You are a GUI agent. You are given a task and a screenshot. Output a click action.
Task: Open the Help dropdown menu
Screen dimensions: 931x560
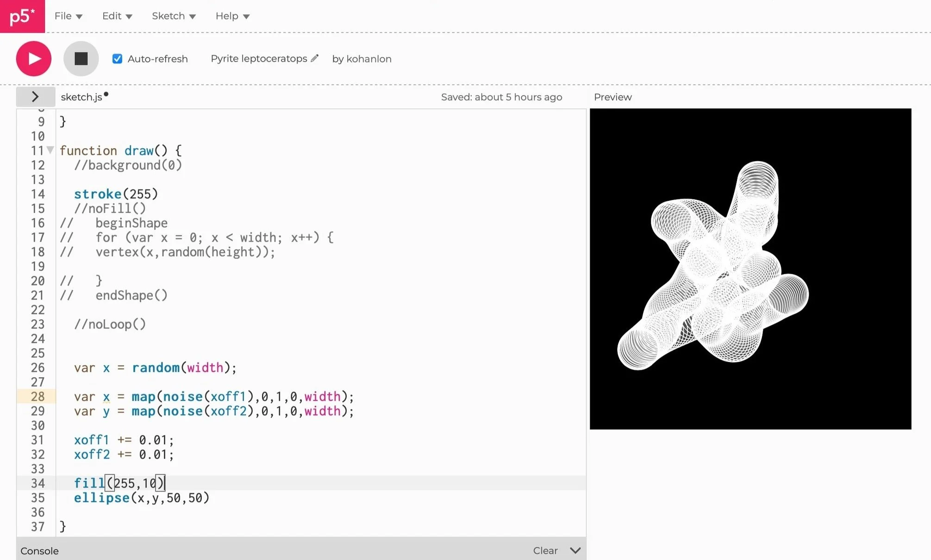(x=232, y=16)
